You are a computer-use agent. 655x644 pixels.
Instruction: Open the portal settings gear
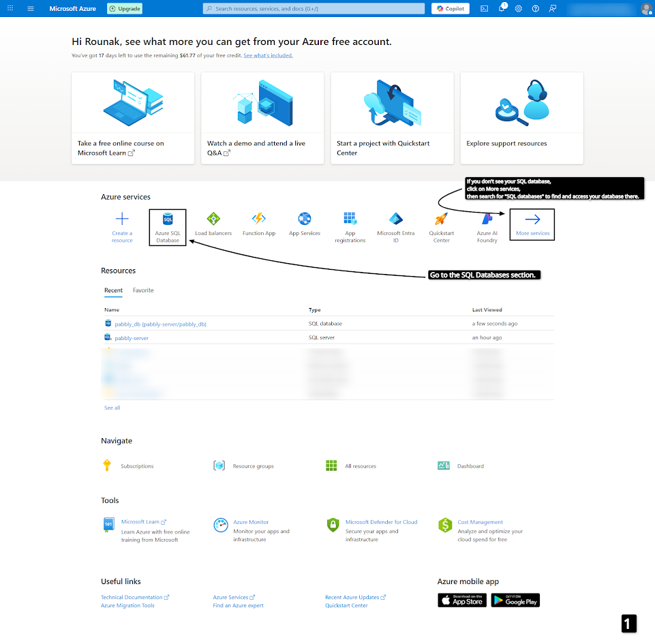point(518,9)
